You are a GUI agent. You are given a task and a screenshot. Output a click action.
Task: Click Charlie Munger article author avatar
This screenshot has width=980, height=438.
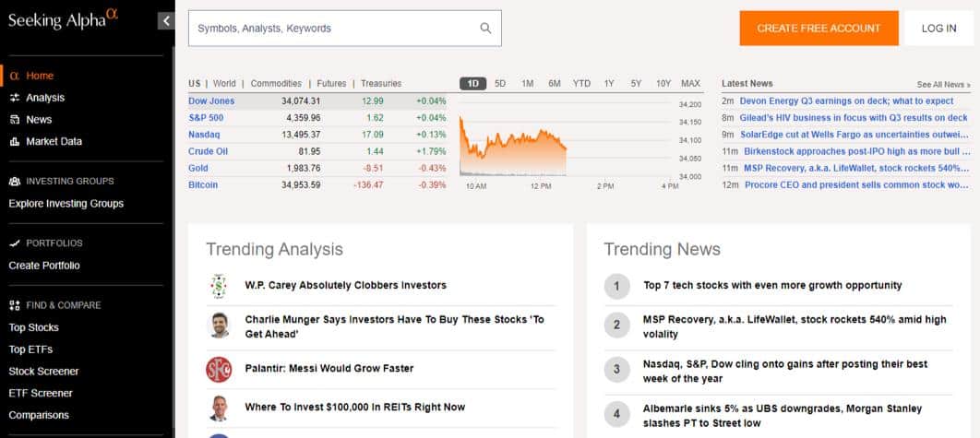click(x=219, y=326)
